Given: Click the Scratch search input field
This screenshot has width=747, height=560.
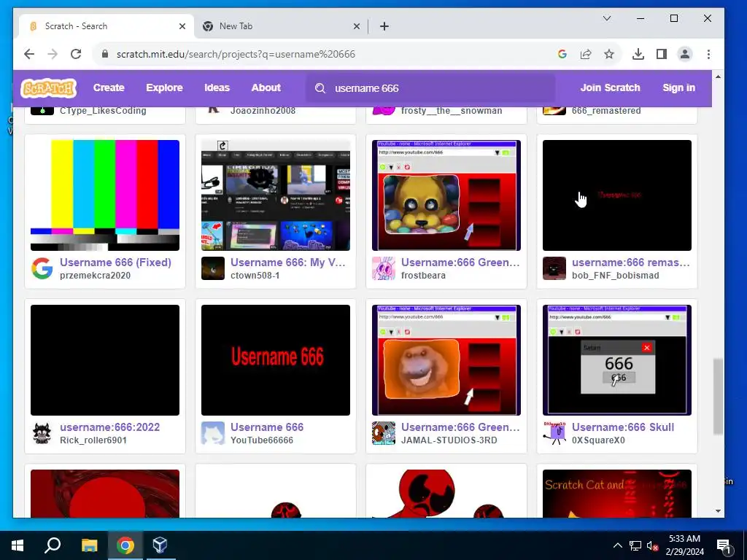Looking at the screenshot, I should coord(430,88).
